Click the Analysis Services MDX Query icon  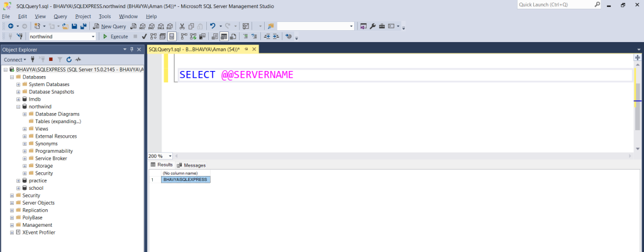click(x=143, y=26)
